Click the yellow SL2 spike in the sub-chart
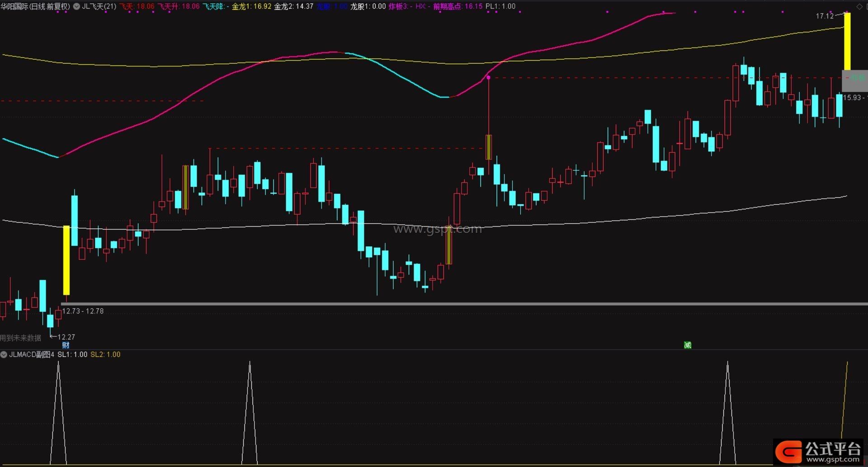Viewport: 868px width, 467px height. 844,400
